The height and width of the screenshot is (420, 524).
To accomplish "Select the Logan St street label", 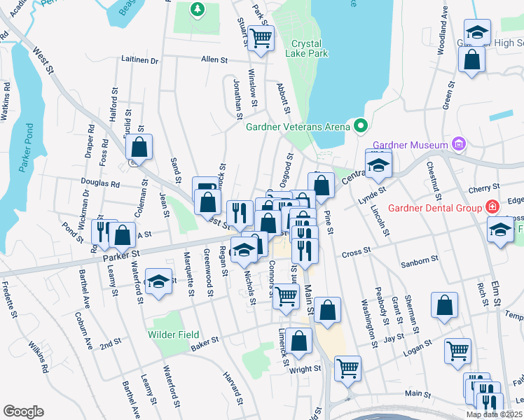I will (418, 348).
